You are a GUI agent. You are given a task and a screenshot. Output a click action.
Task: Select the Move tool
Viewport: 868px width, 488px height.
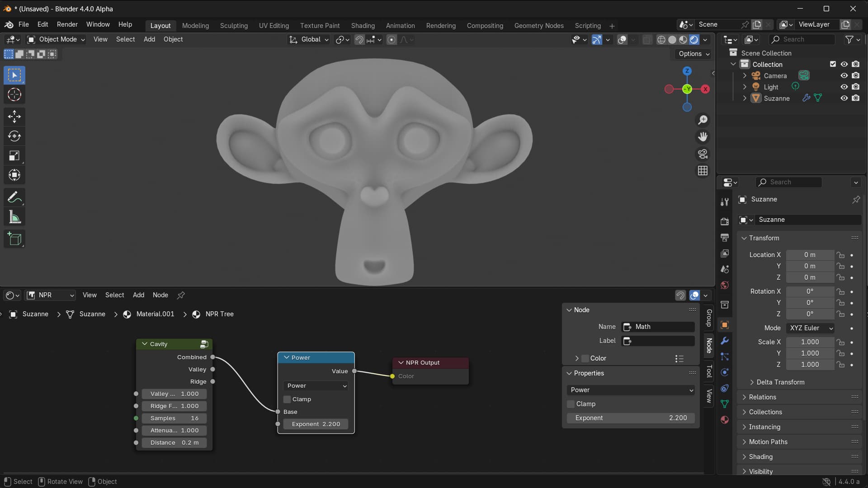coord(14,117)
